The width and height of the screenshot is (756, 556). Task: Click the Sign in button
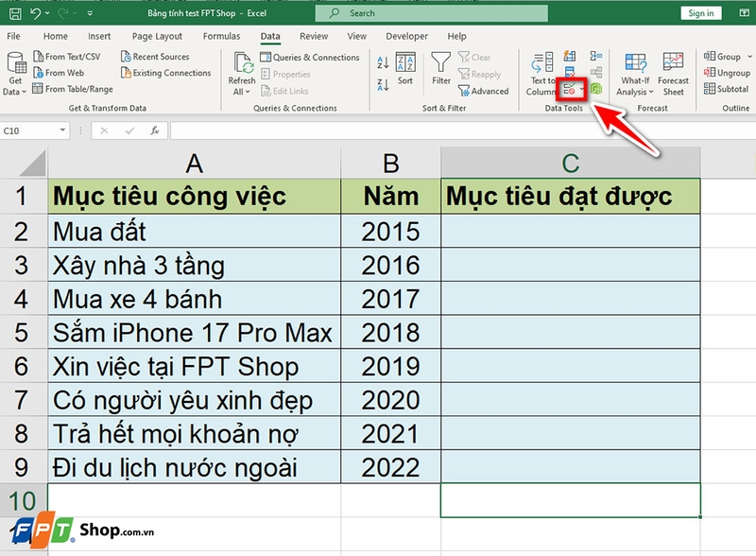(700, 13)
